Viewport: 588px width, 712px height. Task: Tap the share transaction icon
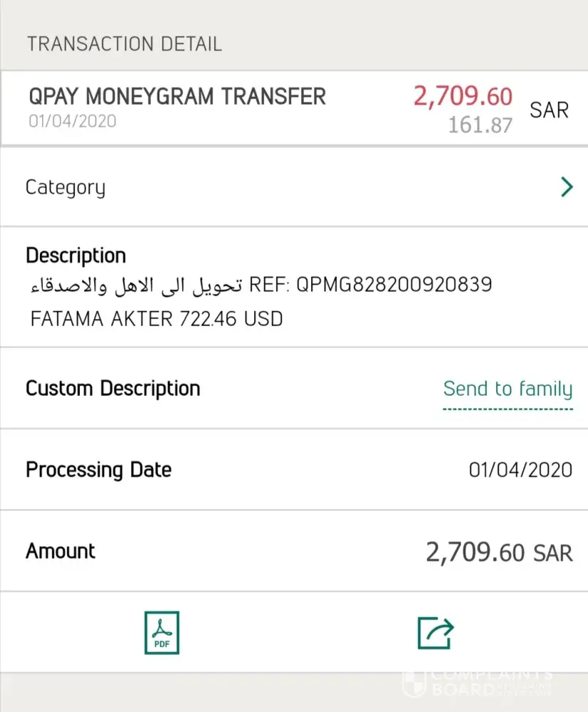435,632
